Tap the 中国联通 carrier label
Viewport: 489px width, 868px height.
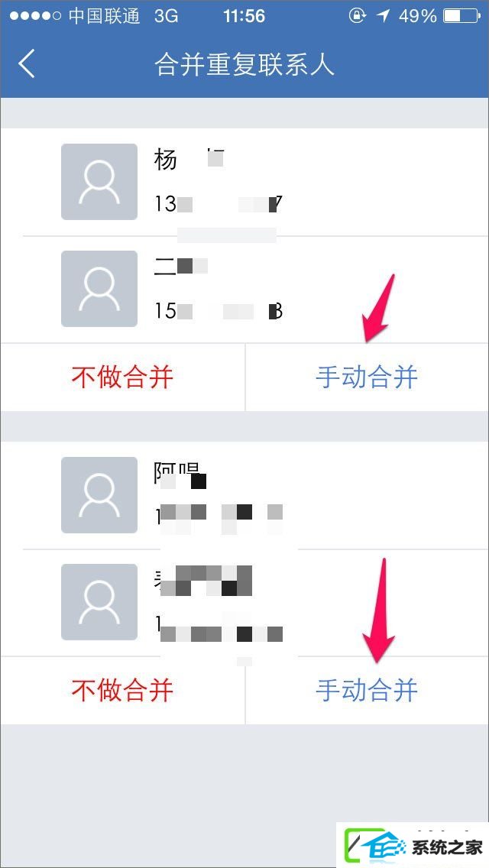(x=104, y=16)
